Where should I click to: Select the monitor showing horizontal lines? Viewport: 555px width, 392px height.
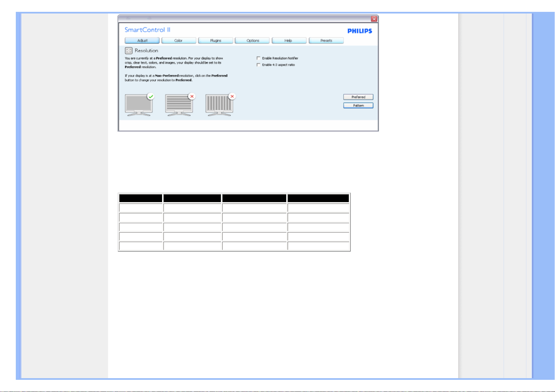(179, 105)
